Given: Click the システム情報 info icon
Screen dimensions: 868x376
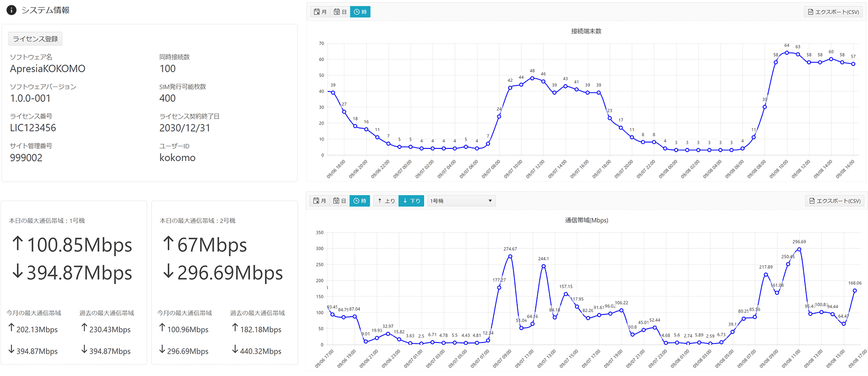Looking at the screenshot, I should [11, 10].
